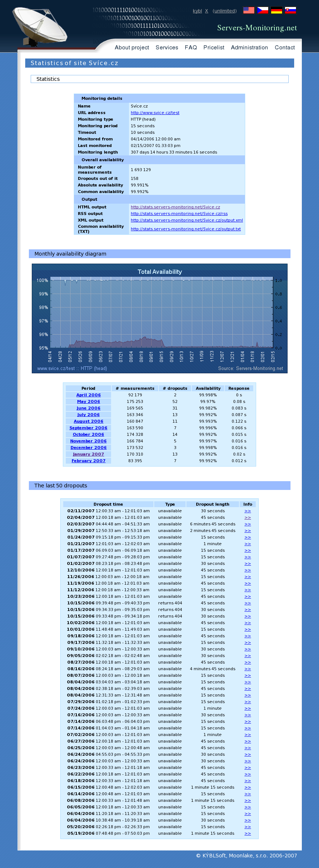Viewport: 319px width, 868px height.
Task: Open October 2006 monthly statistics
Action: (88, 434)
